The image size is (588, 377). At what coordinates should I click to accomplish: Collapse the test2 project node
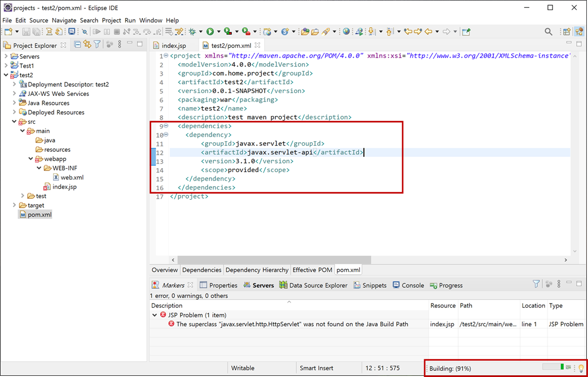pyautogui.click(x=6, y=75)
